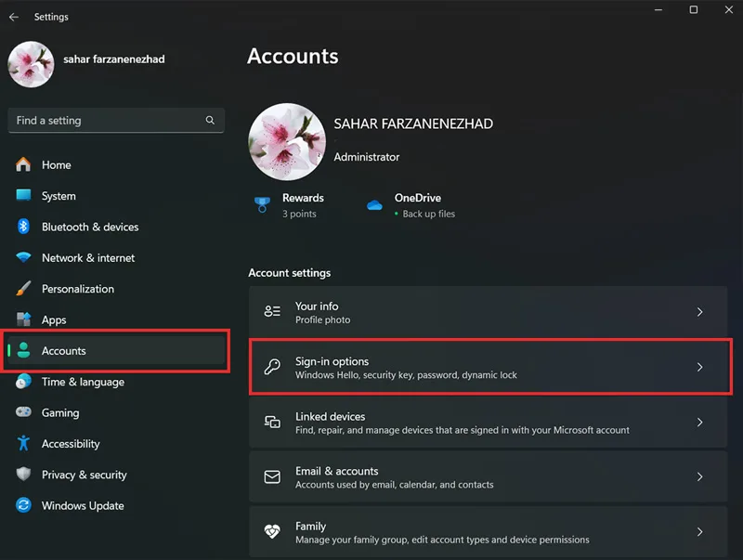743x560 pixels.
Task: Click the search magnifier icon
Action: pos(210,121)
